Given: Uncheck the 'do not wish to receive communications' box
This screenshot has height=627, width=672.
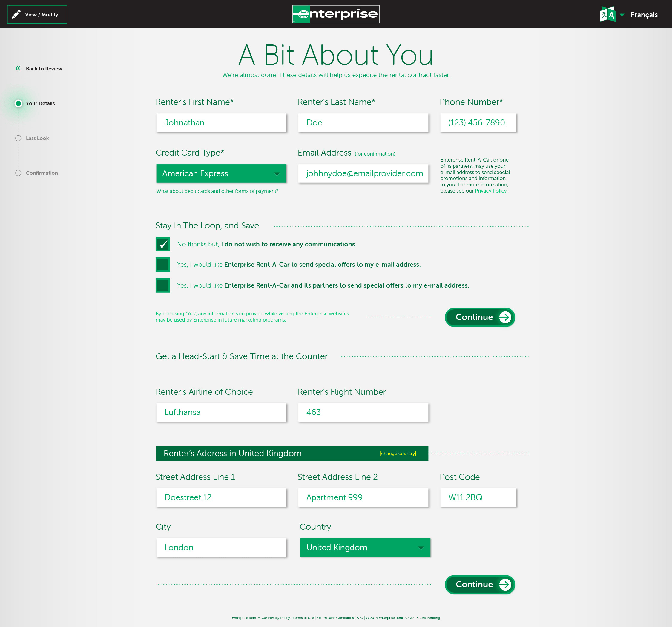Looking at the screenshot, I should (162, 244).
